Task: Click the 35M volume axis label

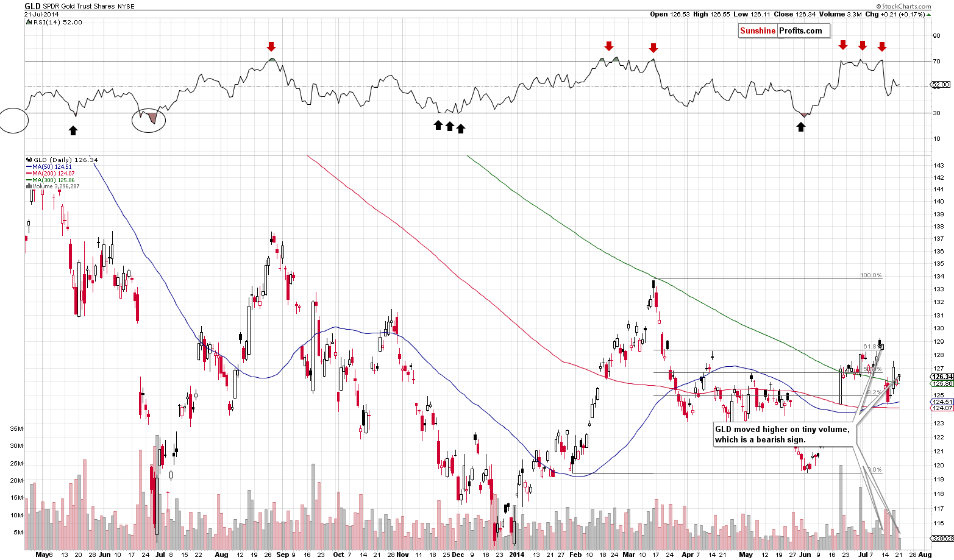Action: [x=16, y=429]
